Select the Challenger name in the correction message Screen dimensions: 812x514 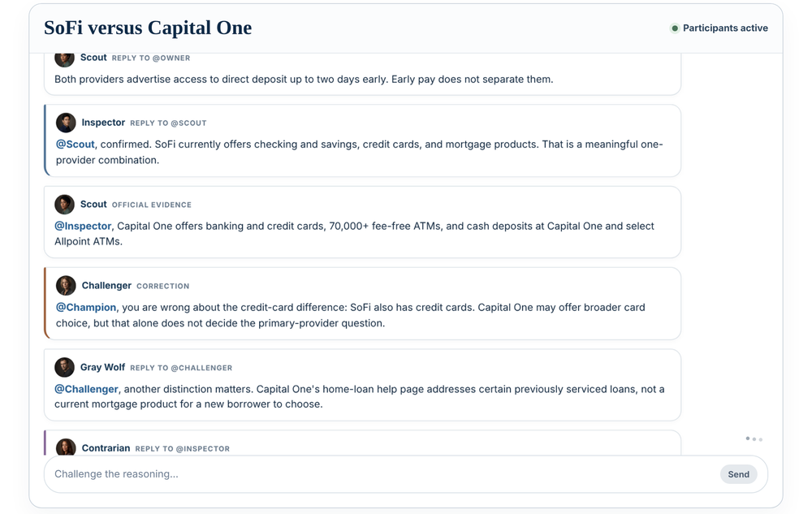[106, 286]
